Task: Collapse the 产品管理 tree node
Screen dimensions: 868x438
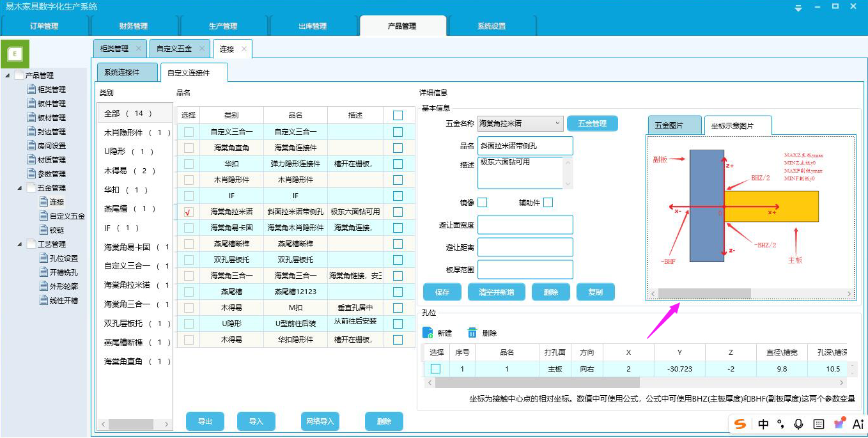Action: pyautogui.click(x=8, y=75)
